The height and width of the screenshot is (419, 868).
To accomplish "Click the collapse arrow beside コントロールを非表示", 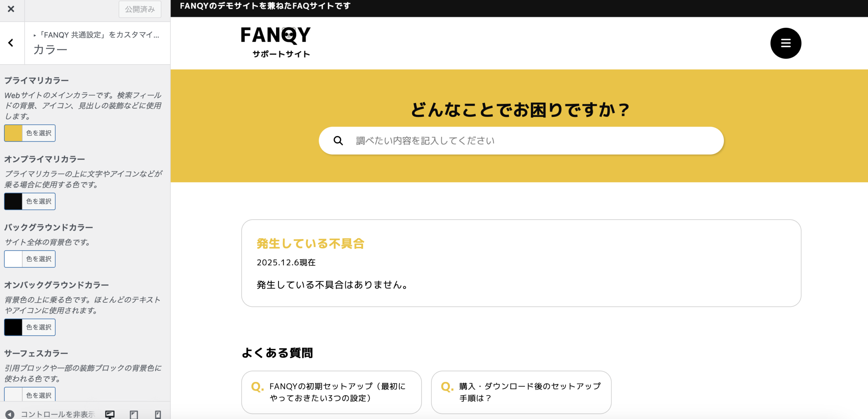I will 10,414.
